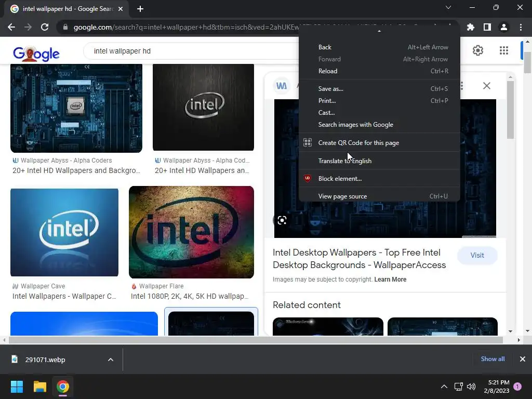Open the Learn More copyright link
Viewport: 532px width, 399px height.
point(390,280)
